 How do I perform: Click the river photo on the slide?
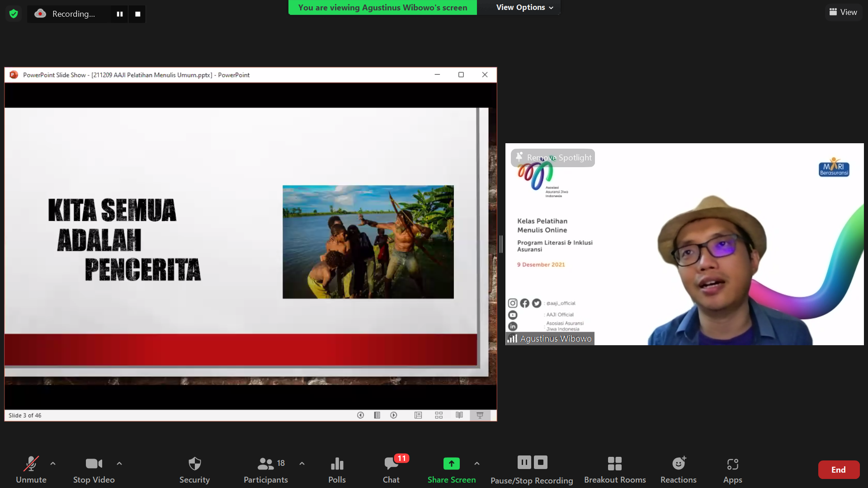point(368,242)
